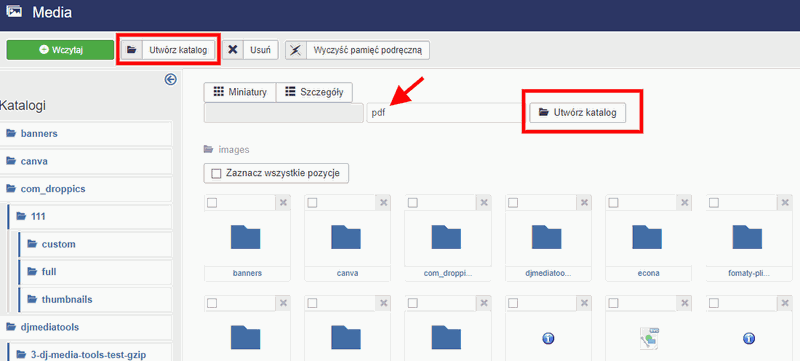Delete banners folder via its X icon

(x=283, y=203)
